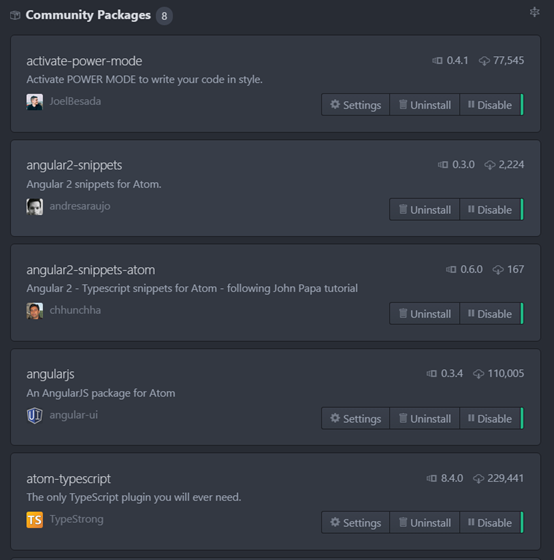Screen dimensions: 554x560
Task: Click the TypeStrong TS logo icon
Action: (35, 520)
